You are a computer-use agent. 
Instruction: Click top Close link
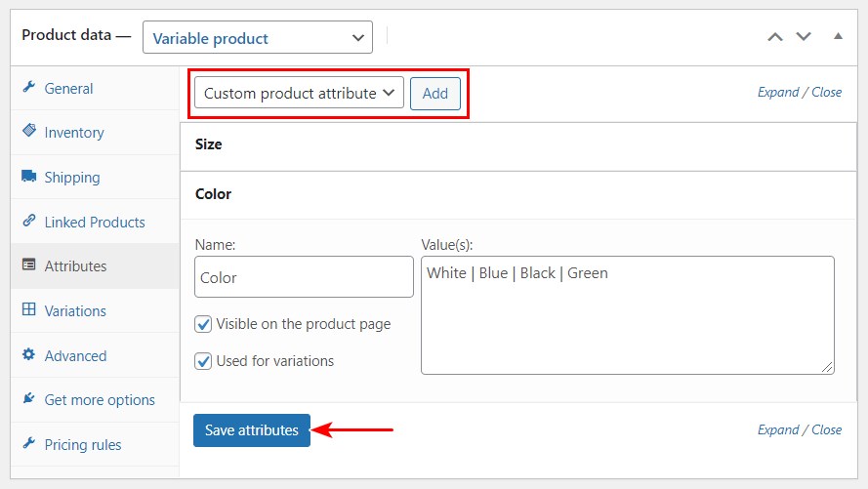[x=826, y=92]
